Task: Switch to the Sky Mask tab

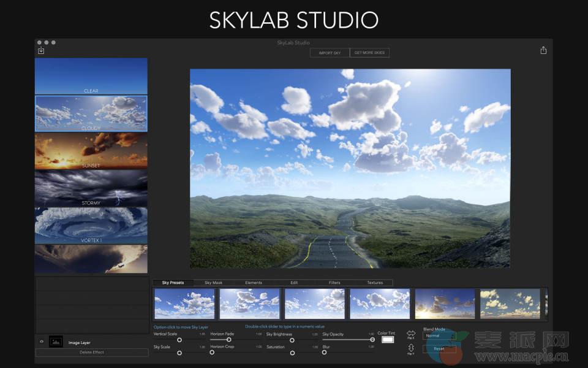Action: tap(213, 283)
